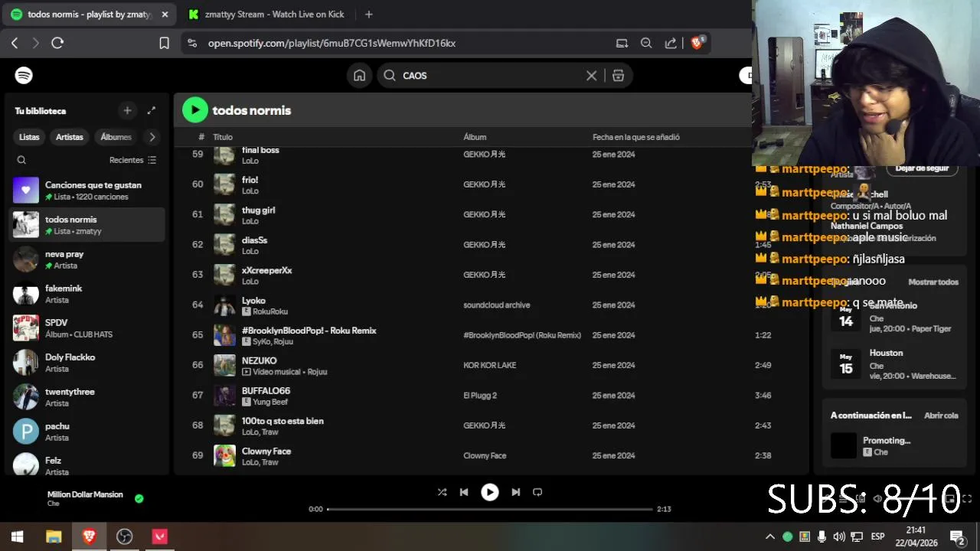This screenshot has width=980, height=551.
Task: Open artist fakemink
Action: (x=87, y=293)
